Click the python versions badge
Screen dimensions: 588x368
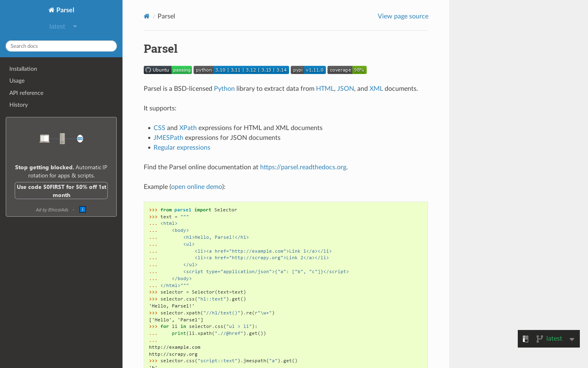click(241, 70)
